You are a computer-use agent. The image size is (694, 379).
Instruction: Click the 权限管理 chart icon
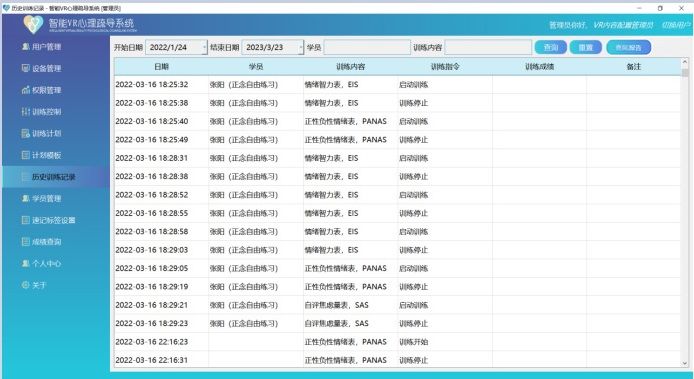(26, 90)
